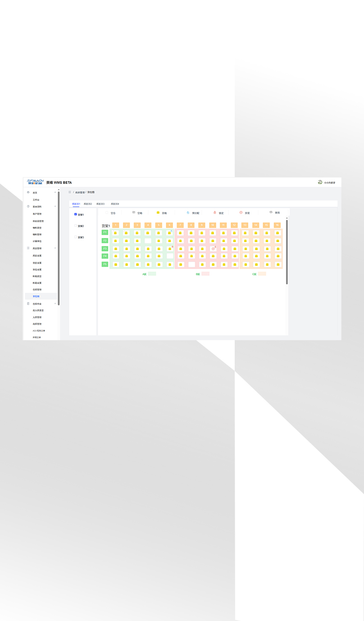364x621 pixels.
Task: Open 入库管理 in the sidebar
Action: (x=37, y=317)
